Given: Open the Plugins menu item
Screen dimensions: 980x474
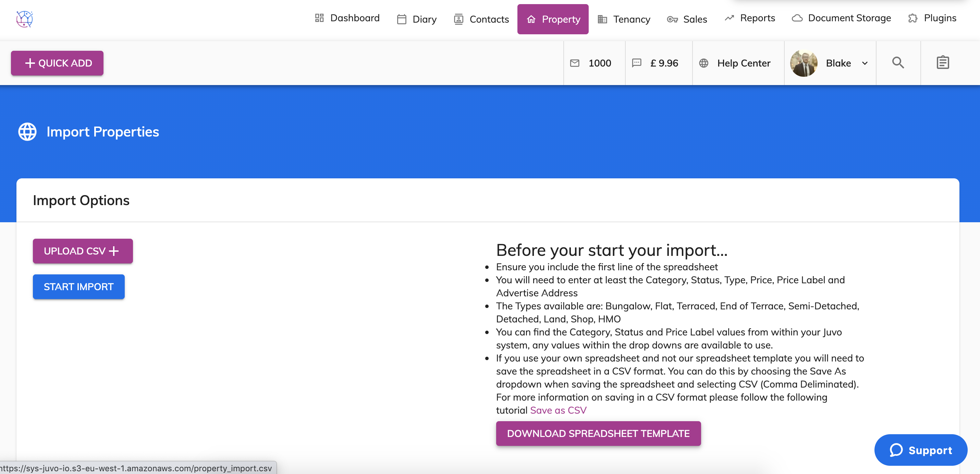Looking at the screenshot, I should pyautogui.click(x=932, y=18).
